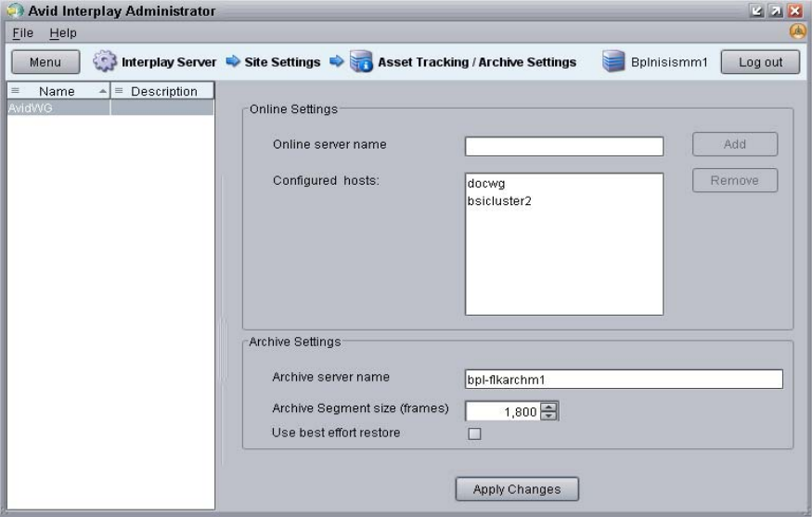The width and height of the screenshot is (812, 517).
Task: Go to Site Settings breadcrumb
Action: pyautogui.click(x=282, y=62)
